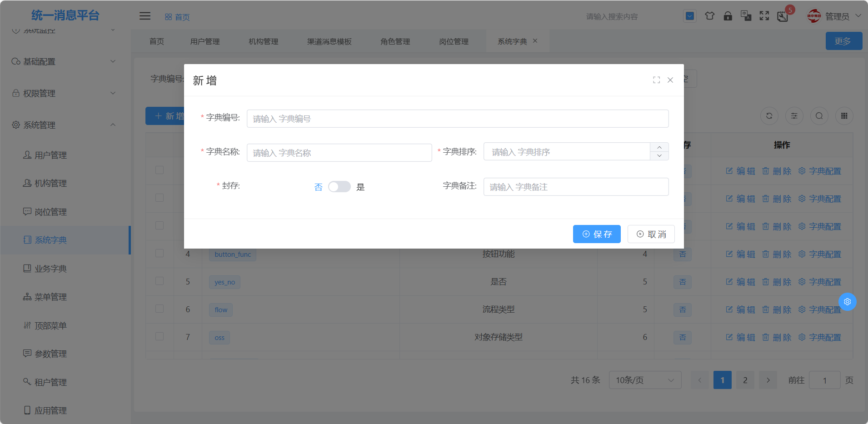Screen dimensions: 868x424
Task: Switch to the 岗位管理 tab
Action: point(454,41)
